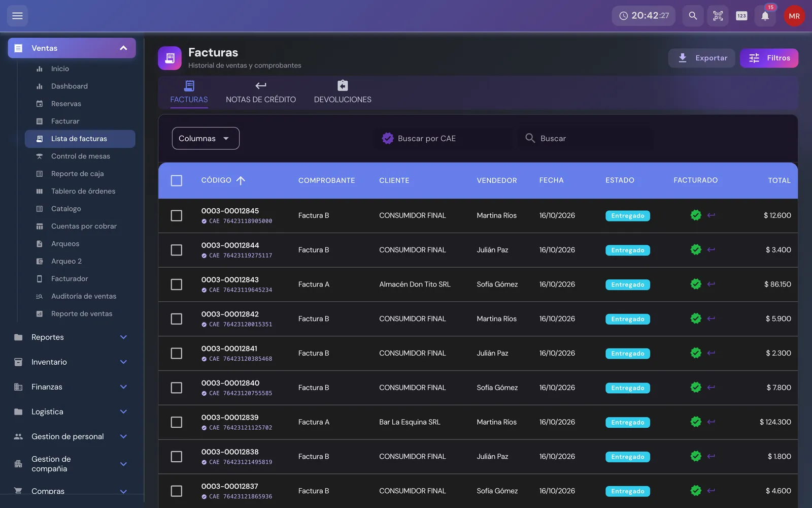Expand the Gestion de personal section
Screen dimensions: 812x508
(x=72, y=436)
